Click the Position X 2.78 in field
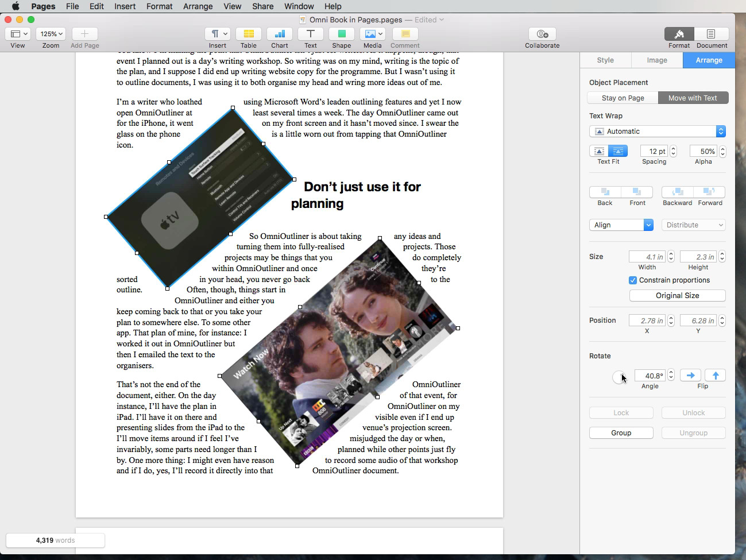746x560 pixels. (647, 320)
